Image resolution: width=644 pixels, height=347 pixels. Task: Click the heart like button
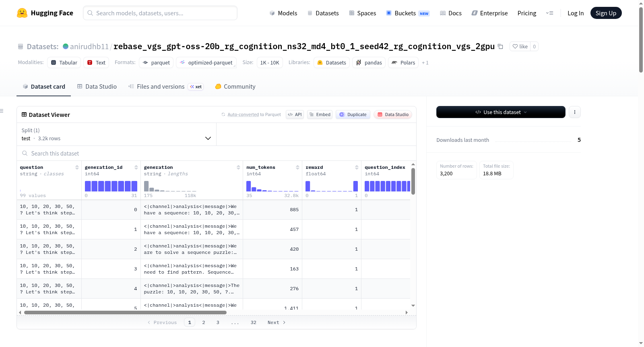(x=520, y=46)
